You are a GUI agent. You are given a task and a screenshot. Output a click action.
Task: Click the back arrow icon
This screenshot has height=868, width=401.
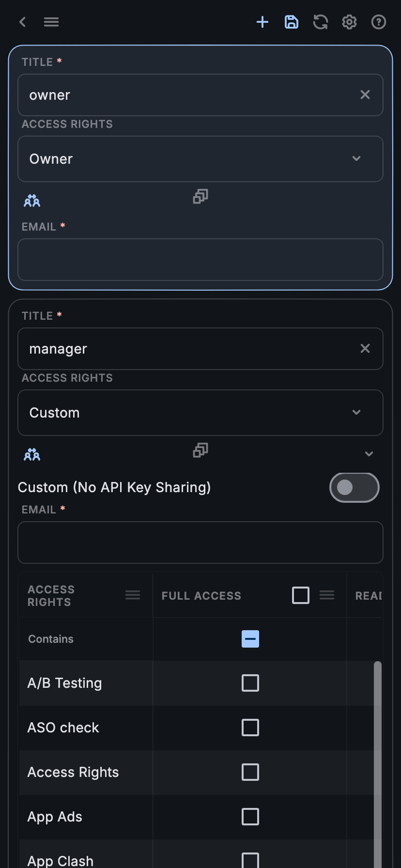click(22, 22)
